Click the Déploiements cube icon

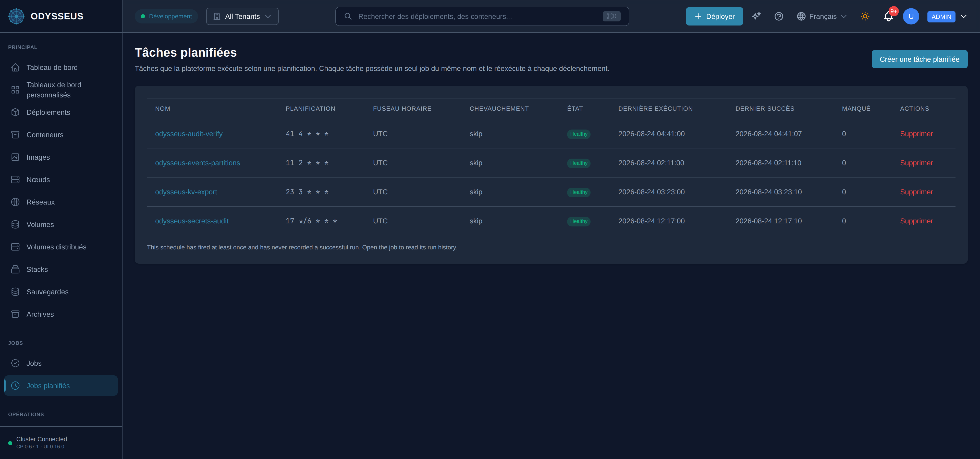point(15,112)
